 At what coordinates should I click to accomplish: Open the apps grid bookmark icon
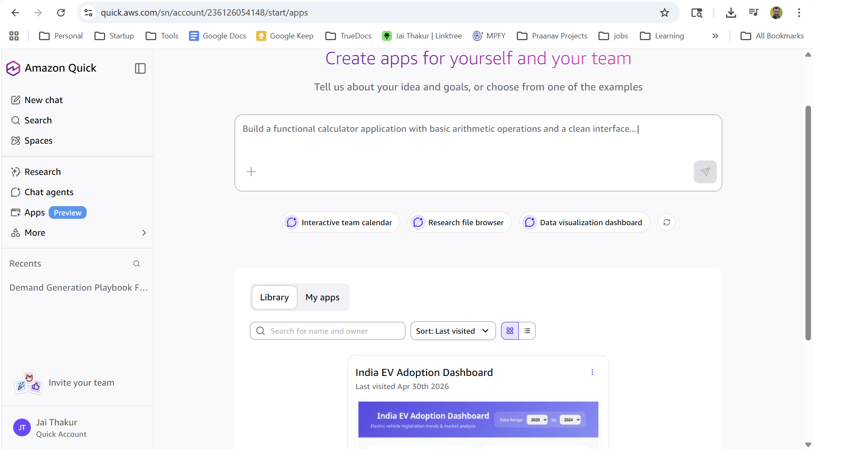point(14,36)
